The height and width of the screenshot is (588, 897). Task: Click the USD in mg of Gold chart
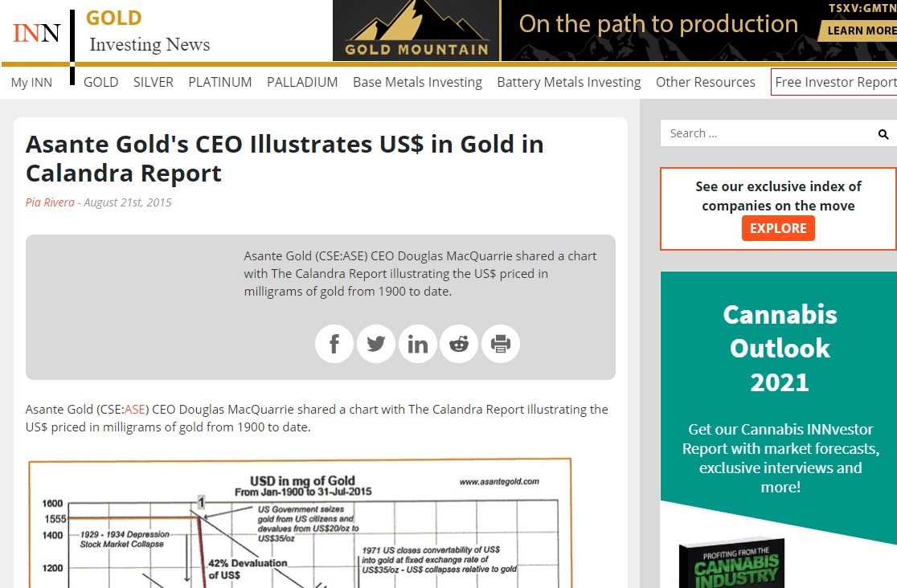click(301, 524)
